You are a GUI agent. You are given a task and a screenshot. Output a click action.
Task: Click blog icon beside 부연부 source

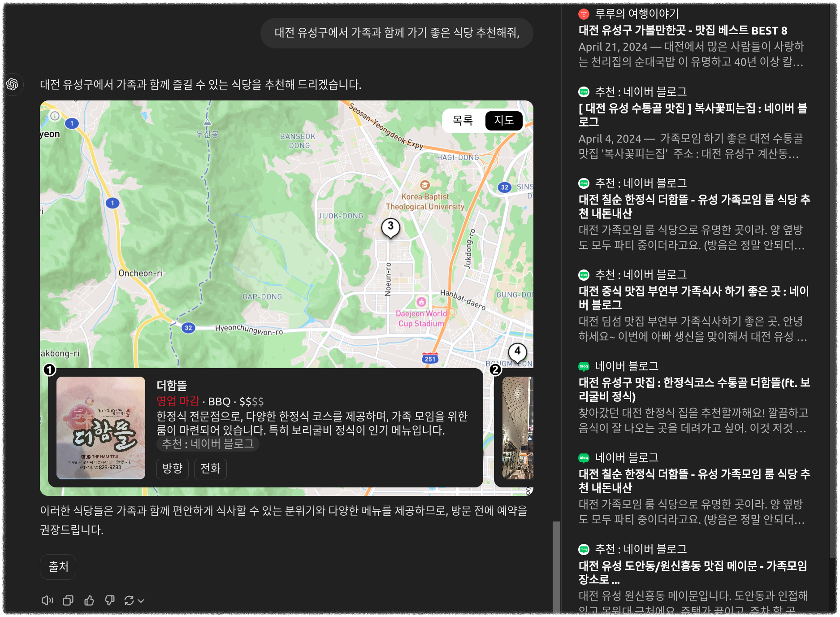pos(584,275)
